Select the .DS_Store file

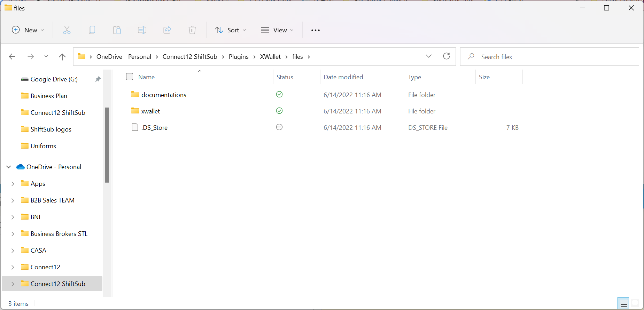154,128
